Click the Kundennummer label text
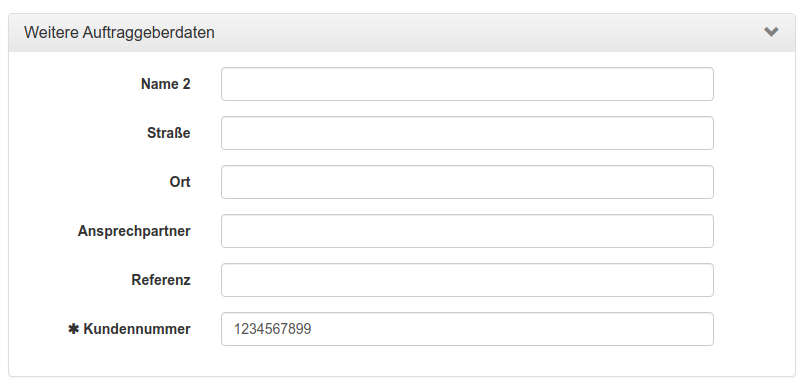This screenshot has width=803, height=385. pyautogui.click(x=137, y=329)
